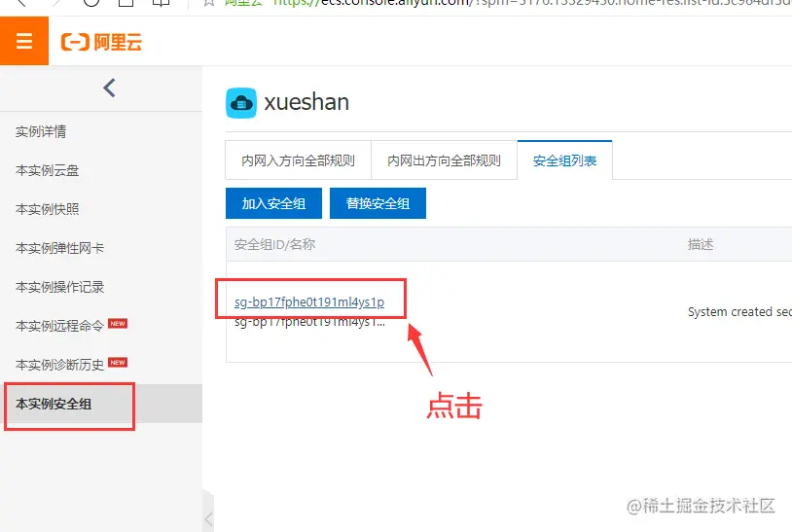Switch to 内网出方向全部规则 tab
This screenshot has height=532, width=792.
(444, 160)
